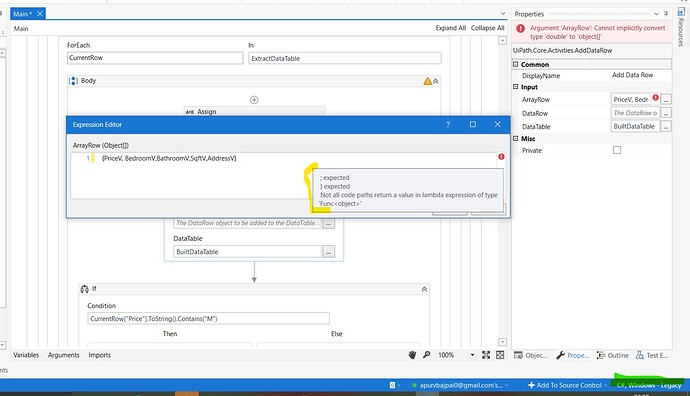Click the red error icon in Properties banner

pyautogui.click(x=521, y=29)
